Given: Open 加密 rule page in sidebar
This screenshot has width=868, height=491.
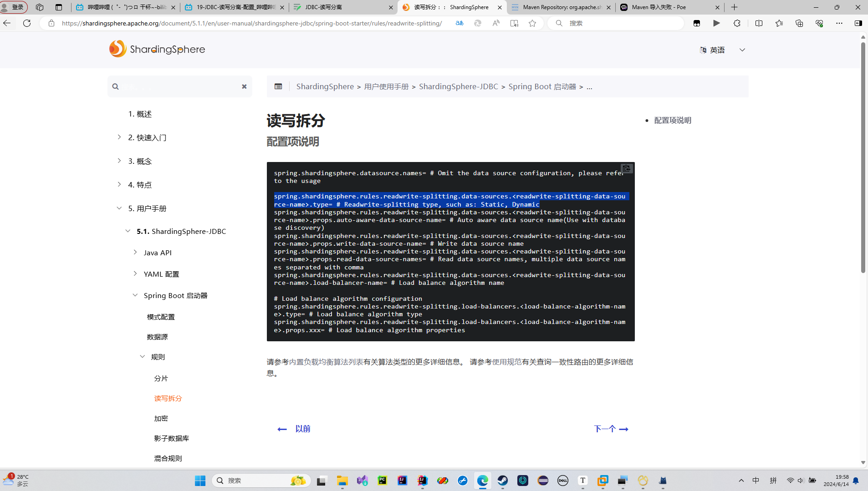Looking at the screenshot, I should [161, 418].
